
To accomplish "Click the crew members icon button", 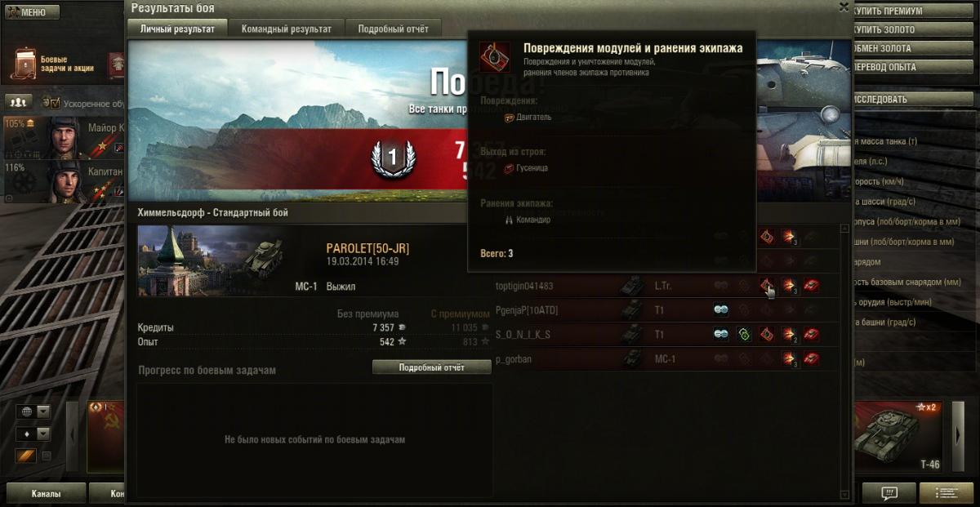I will [x=18, y=103].
